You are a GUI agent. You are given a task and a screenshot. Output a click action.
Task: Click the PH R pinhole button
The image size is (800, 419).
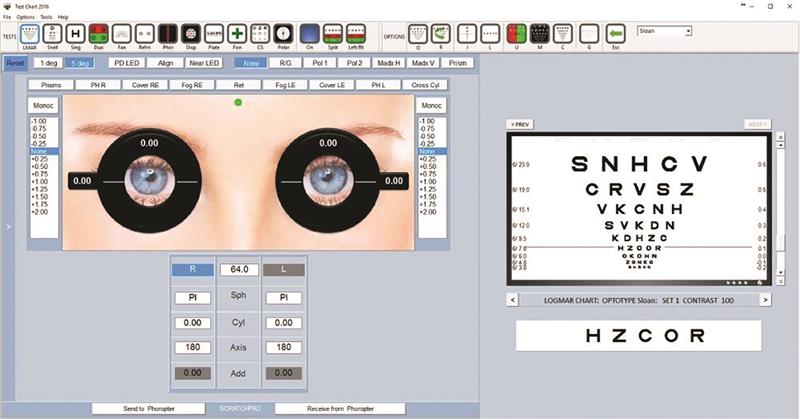point(98,85)
